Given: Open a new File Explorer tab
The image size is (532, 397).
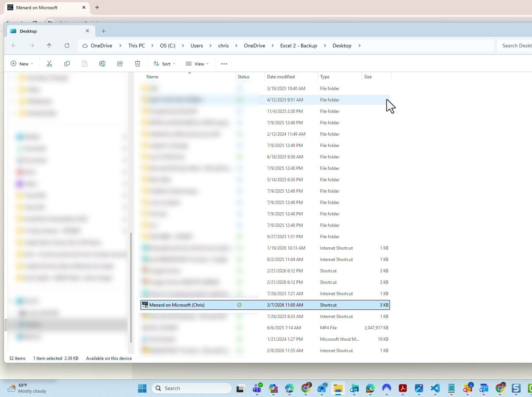Looking at the screenshot, I should click(x=103, y=31).
